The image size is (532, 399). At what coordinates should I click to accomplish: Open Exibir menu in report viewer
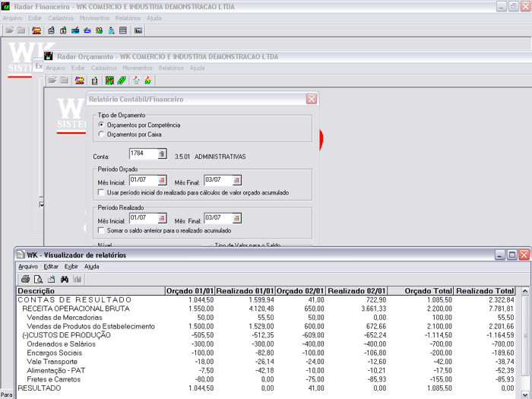coord(71,267)
